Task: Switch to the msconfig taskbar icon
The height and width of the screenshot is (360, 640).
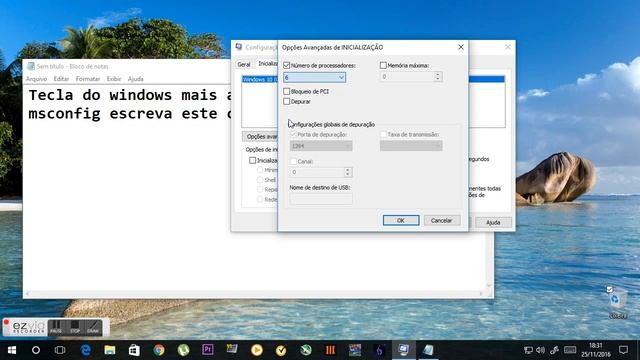Action: (x=404, y=350)
